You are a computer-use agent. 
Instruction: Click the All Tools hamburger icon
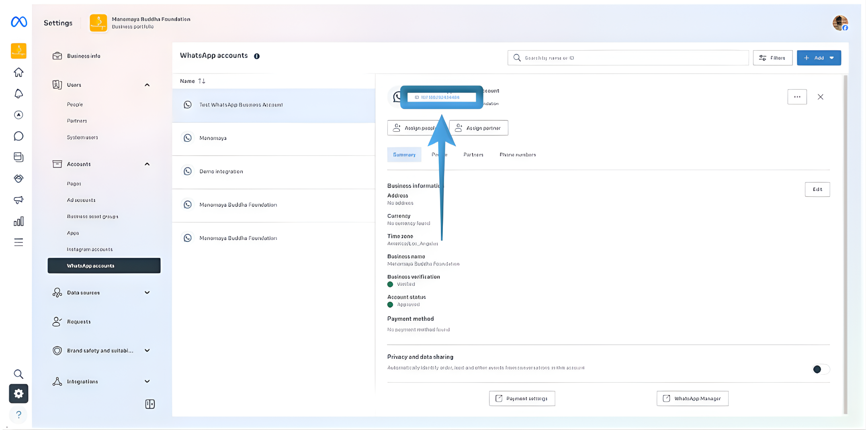point(18,242)
